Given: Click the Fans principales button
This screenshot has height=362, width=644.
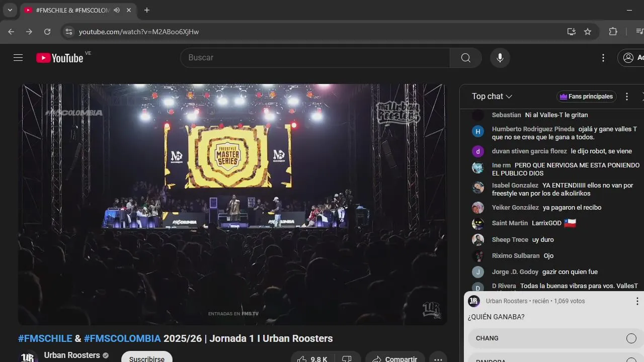Looking at the screenshot, I should (x=586, y=97).
